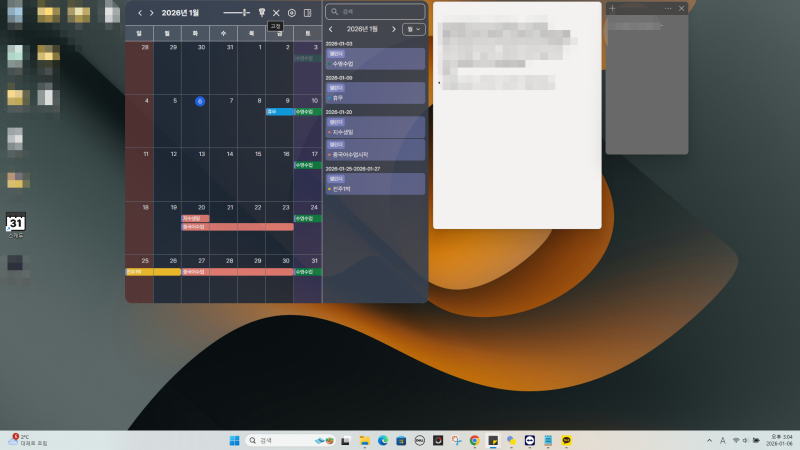Screen dimensions: 800x450
Task: Adjust the calendar opacity slider
Action: (x=237, y=12)
